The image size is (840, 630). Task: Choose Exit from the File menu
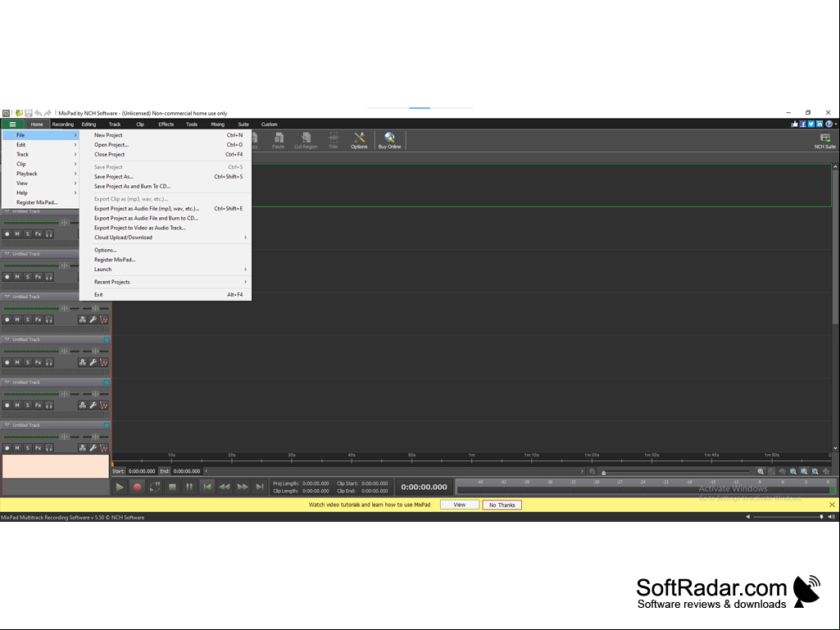165,295
